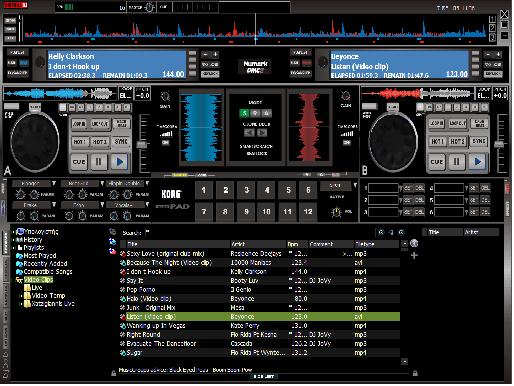Set Loop Out on deck A

click(100, 124)
